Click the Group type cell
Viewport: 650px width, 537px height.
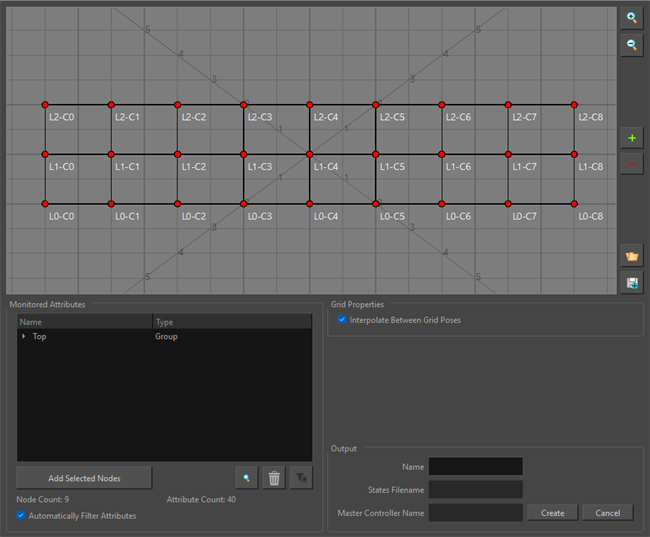point(166,336)
